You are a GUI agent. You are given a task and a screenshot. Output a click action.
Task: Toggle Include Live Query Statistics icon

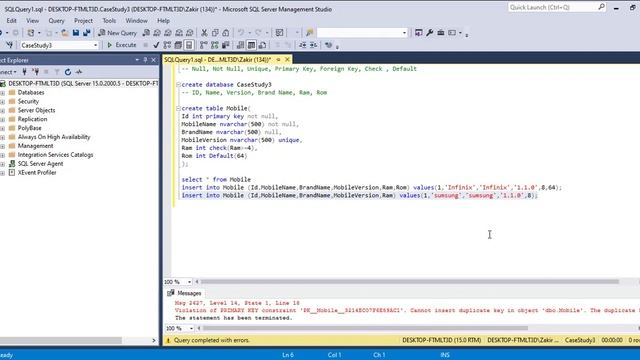pyautogui.click(x=215, y=45)
